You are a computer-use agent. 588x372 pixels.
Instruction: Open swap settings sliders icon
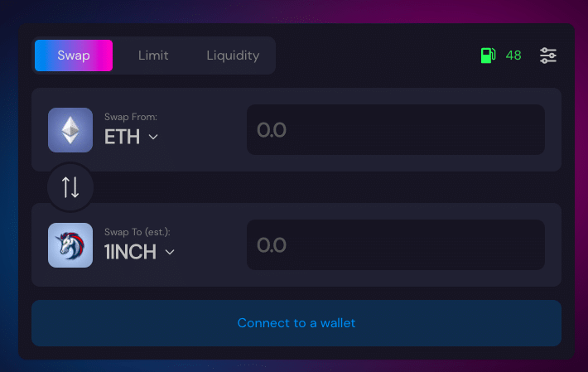pyautogui.click(x=548, y=56)
